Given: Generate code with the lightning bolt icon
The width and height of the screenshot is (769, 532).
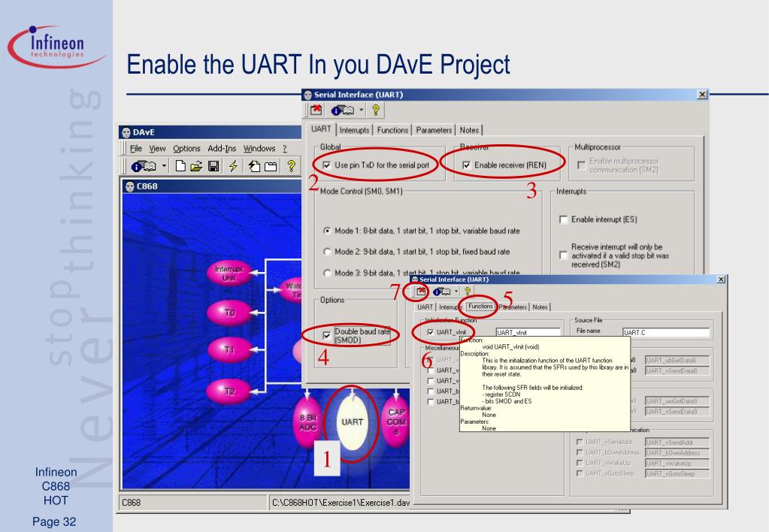Looking at the screenshot, I should 233,166.
